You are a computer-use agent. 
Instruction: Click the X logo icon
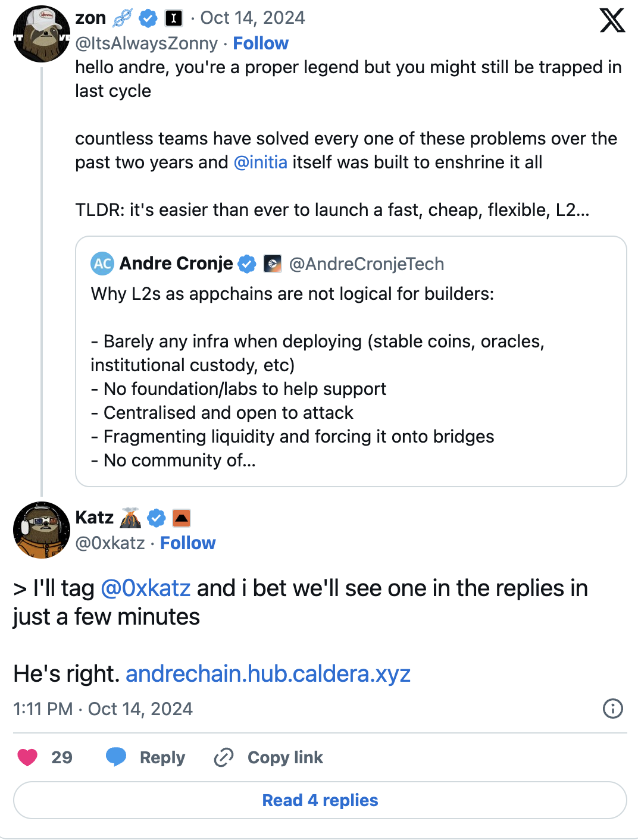pos(612,20)
